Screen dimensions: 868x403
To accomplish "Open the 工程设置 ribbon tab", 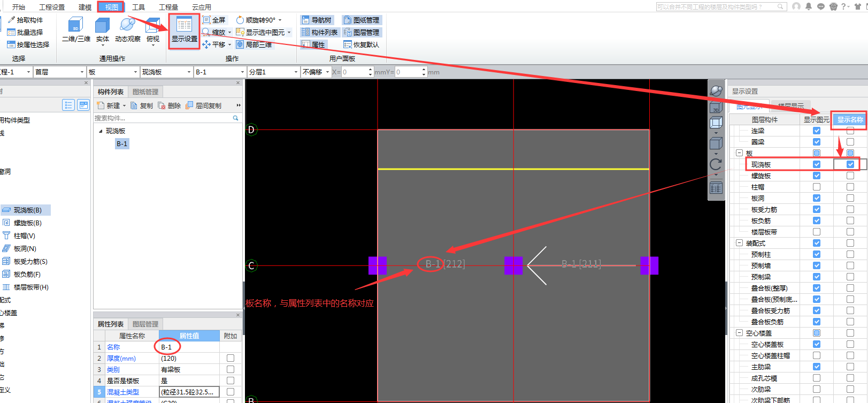I will tap(52, 7).
